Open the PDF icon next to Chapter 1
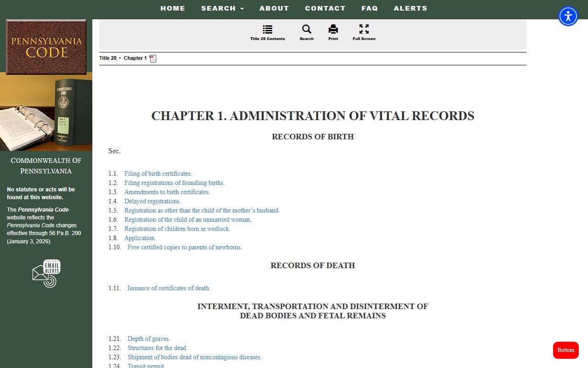 (153, 58)
